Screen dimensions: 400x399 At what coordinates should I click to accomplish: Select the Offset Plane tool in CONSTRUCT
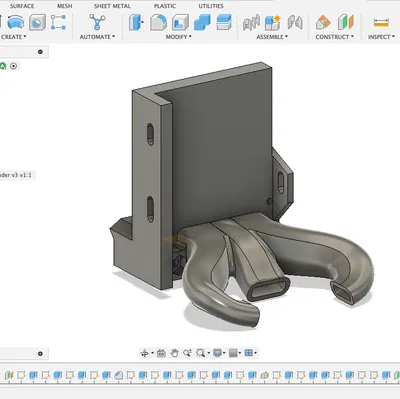pyautogui.click(x=323, y=22)
